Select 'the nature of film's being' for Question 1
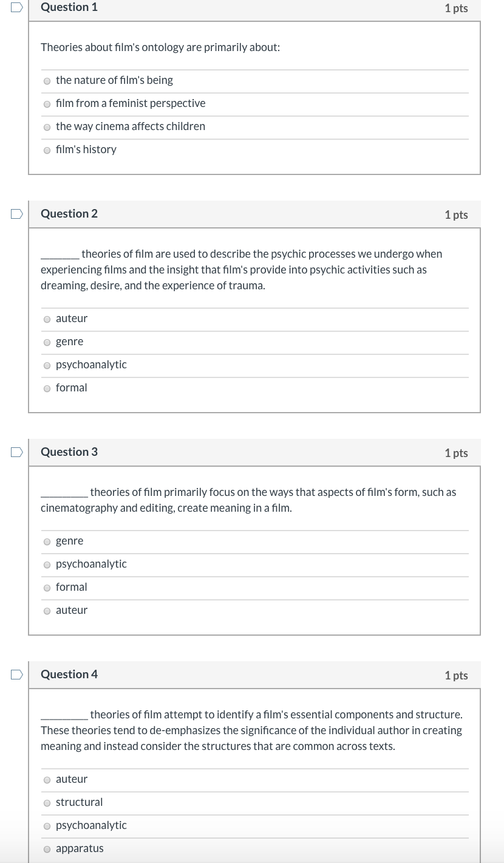 click(47, 80)
